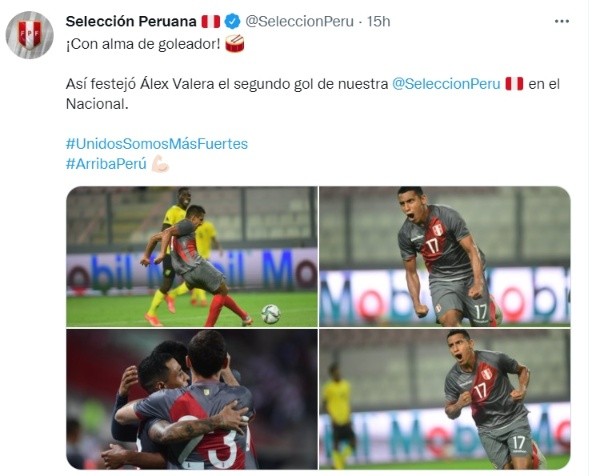Click the 15h timestamp
Image resolution: width=600 pixels, height=476 pixels.
(x=378, y=21)
